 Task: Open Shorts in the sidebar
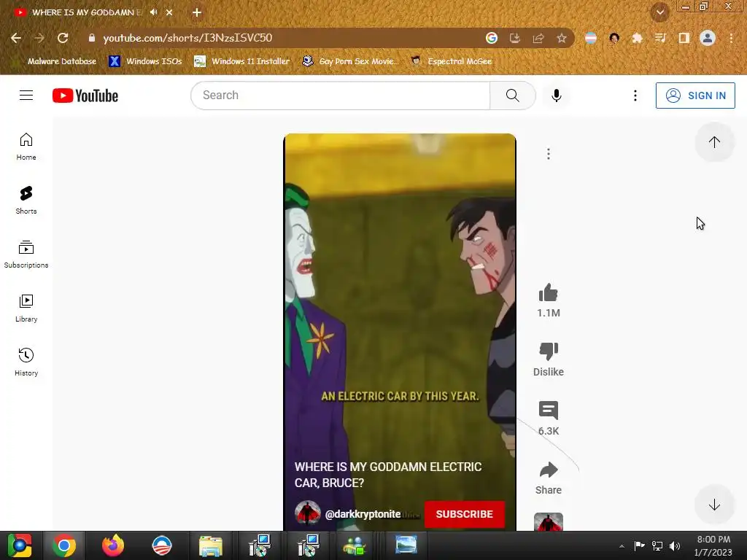pos(26,200)
